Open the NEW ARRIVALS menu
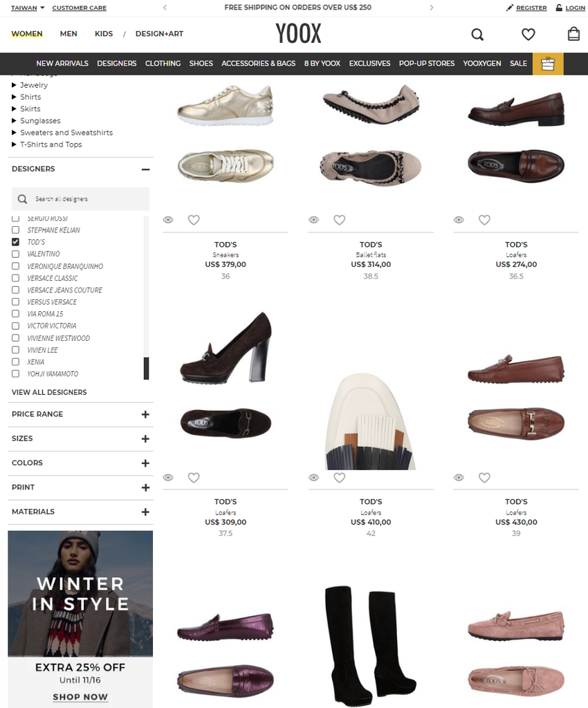The width and height of the screenshot is (588, 708). tap(62, 64)
